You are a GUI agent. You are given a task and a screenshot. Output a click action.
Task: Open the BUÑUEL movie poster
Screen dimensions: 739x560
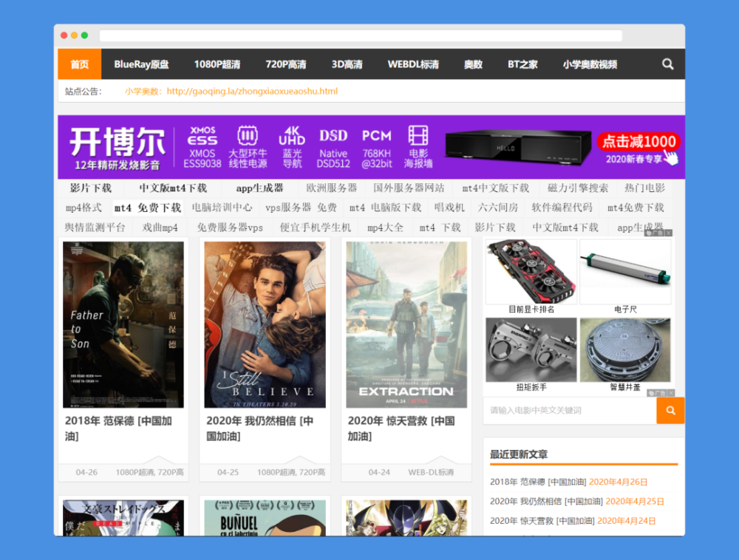click(x=265, y=518)
